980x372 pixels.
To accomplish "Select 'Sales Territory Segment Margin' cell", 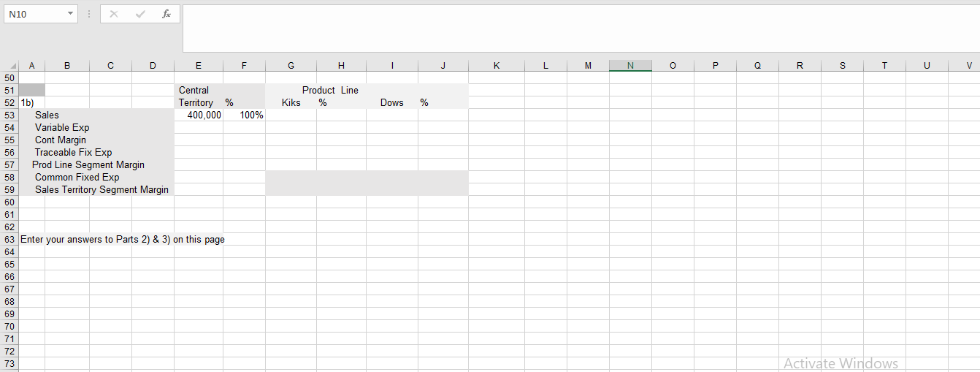I will (102, 190).
